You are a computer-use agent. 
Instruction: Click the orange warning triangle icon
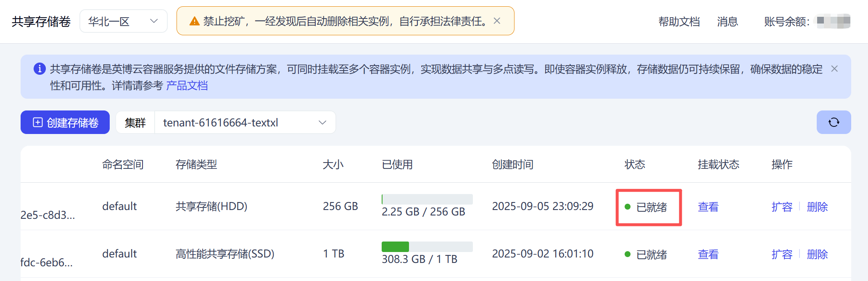(194, 21)
